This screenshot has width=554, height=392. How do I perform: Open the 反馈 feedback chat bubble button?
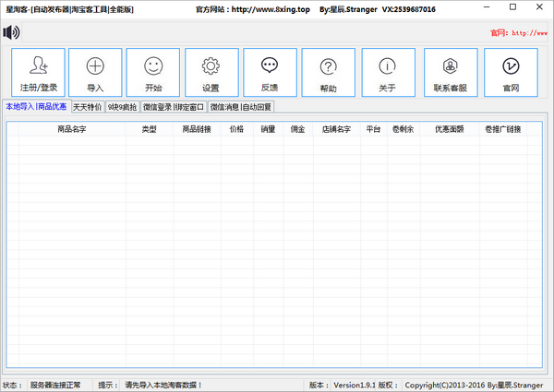click(270, 72)
